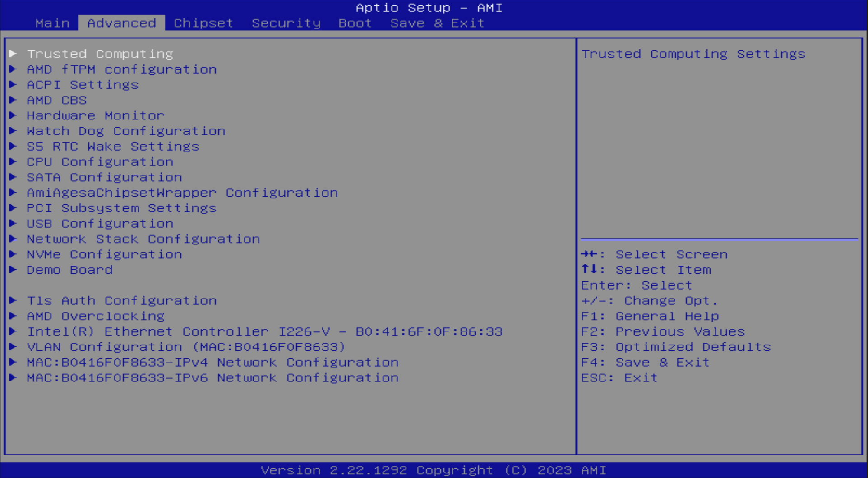Click the arrow beside AmiAgesaChipsetWrapper Configuration
868x478 pixels.
[13, 192]
